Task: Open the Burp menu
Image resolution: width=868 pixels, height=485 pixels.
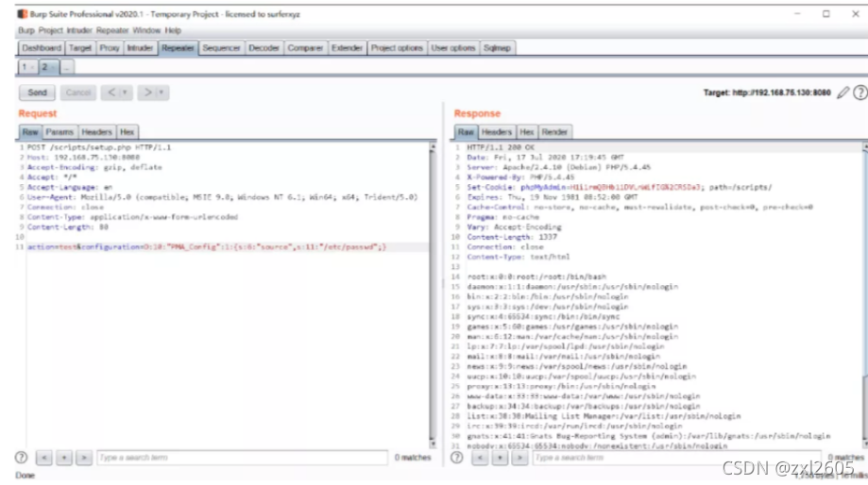Action: tap(26, 30)
